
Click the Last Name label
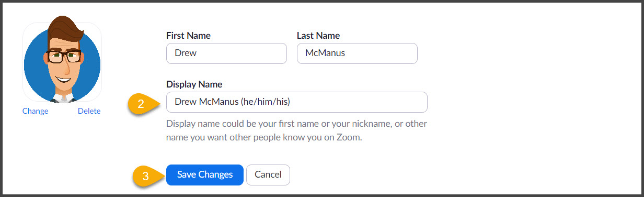pyautogui.click(x=318, y=36)
